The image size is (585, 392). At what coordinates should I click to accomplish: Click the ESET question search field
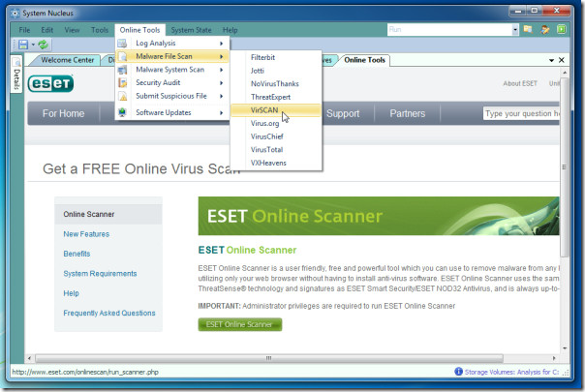pos(522,113)
